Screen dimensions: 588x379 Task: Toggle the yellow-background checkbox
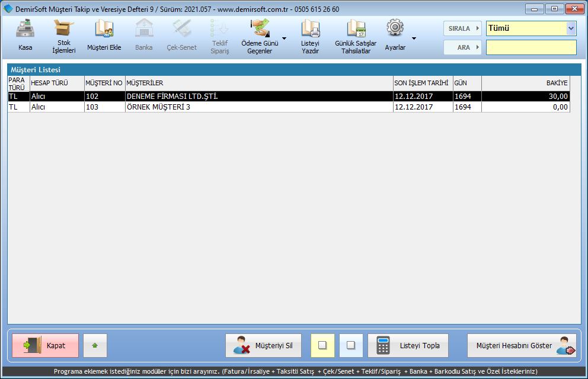click(x=322, y=345)
